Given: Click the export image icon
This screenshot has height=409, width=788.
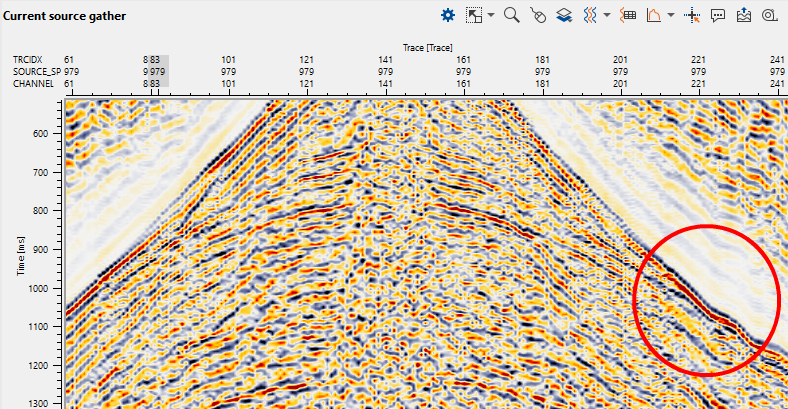Looking at the screenshot, I should point(744,15).
